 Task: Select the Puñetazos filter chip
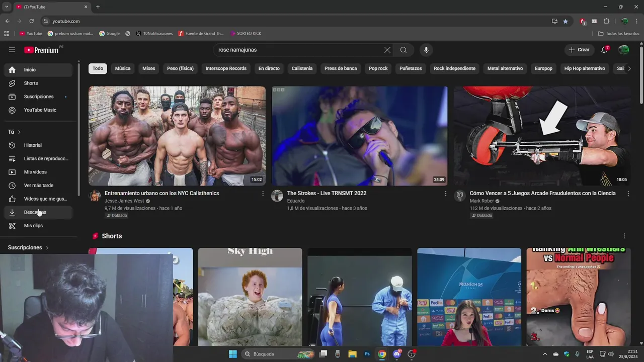point(411,68)
